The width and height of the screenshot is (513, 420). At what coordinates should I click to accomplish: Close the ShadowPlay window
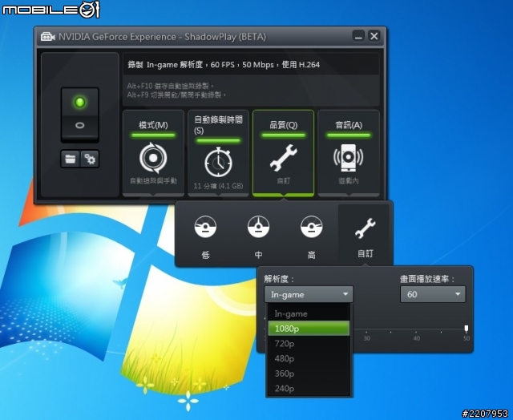[374, 35]
